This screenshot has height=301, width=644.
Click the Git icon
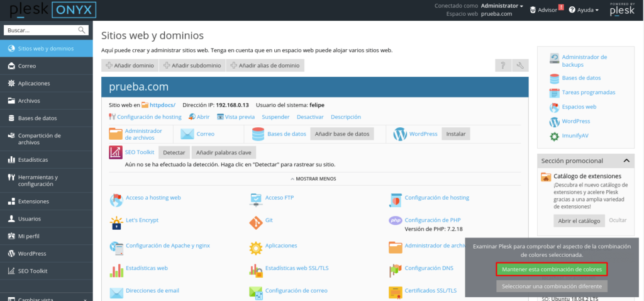click(x=255, y=222)
